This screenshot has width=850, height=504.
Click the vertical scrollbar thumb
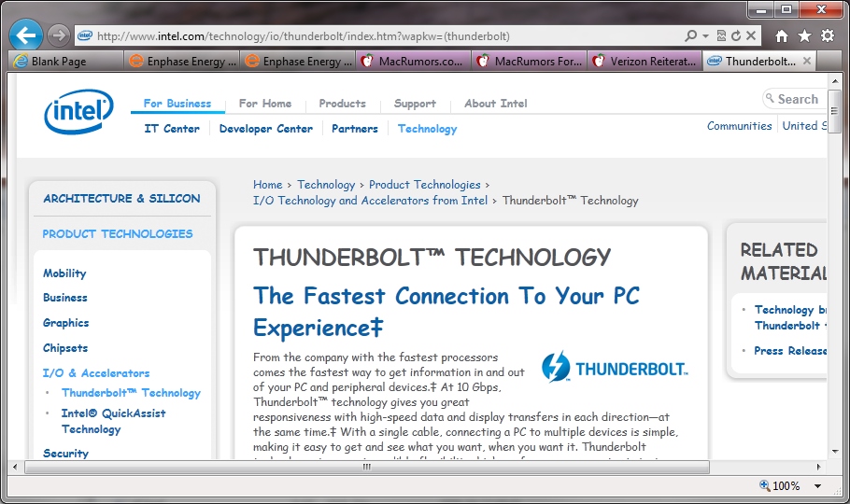(835, 111)
